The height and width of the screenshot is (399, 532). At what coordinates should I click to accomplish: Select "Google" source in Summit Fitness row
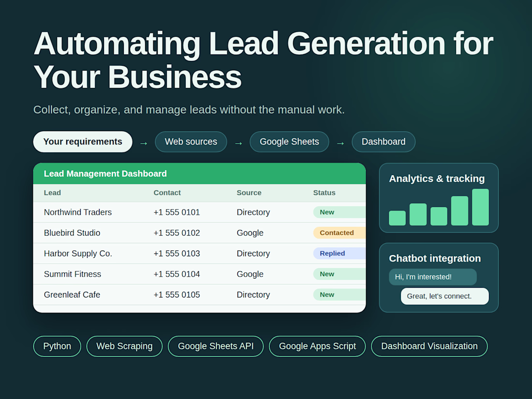point(250,274)
